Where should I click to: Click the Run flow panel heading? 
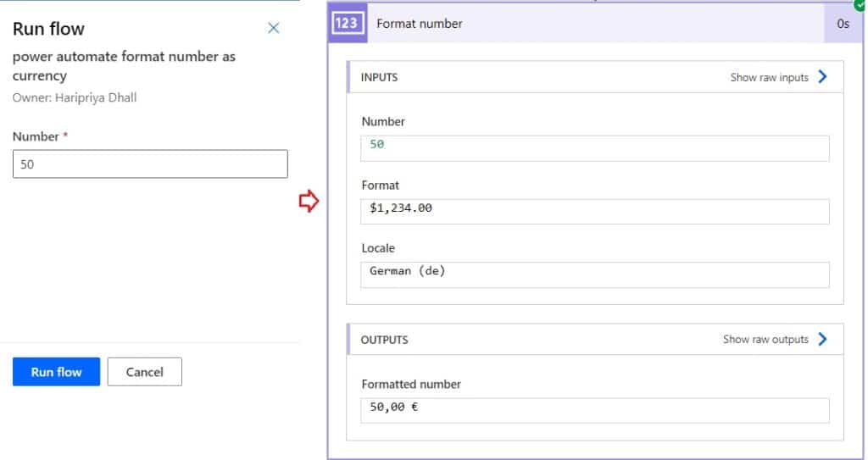48,29
